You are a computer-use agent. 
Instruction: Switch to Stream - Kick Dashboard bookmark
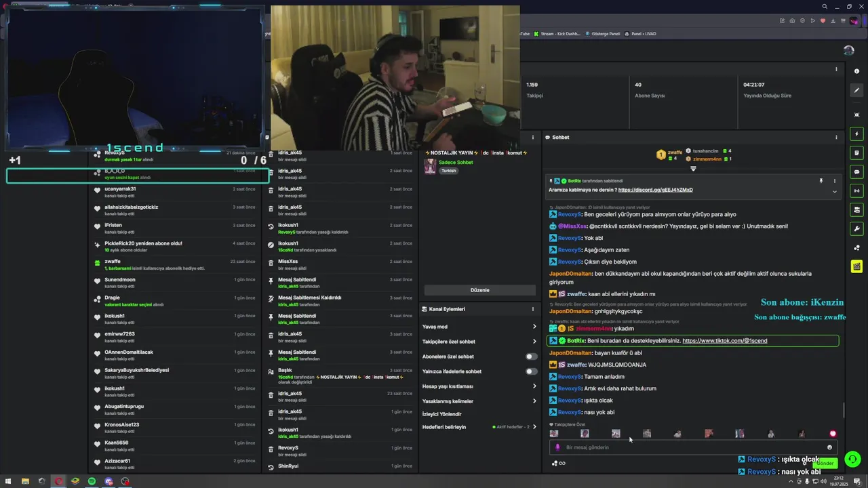pyautogui.click(x=557, y=34)
